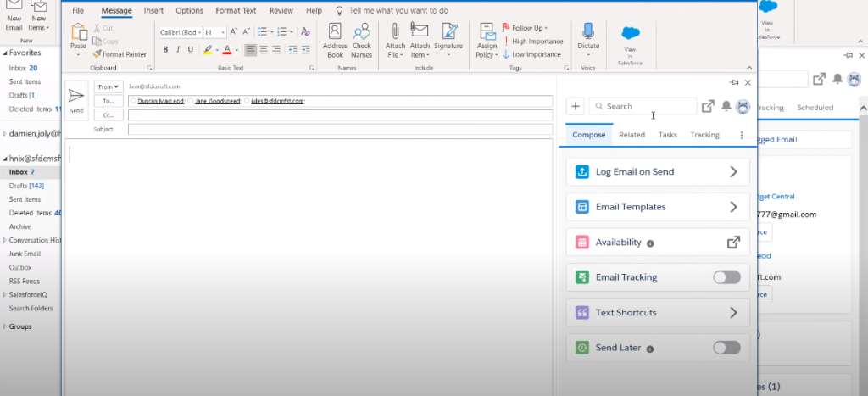The image size is (868, 396).
Task: Turn on the Send Later switch
Action: [726, 348]
